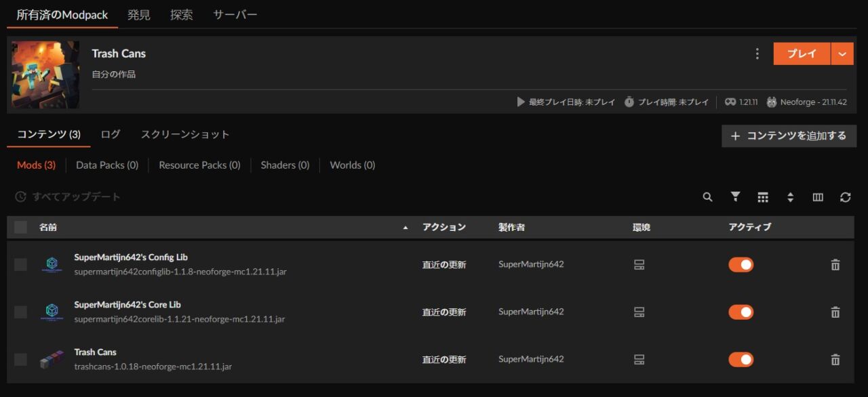The width and height of the screenshot is (868, 397).
Task: Click 直近の更新 for Config Lib
Action: (444, 265)
